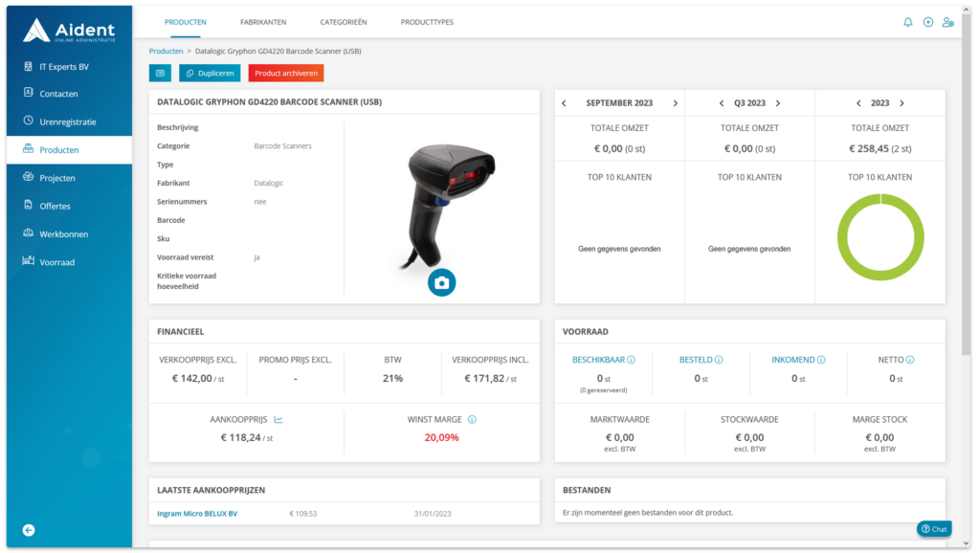980x553 pixels.
Task: Go to next quarter after Q3 2023
Action: pyautogui.click(x=778, y=103)
